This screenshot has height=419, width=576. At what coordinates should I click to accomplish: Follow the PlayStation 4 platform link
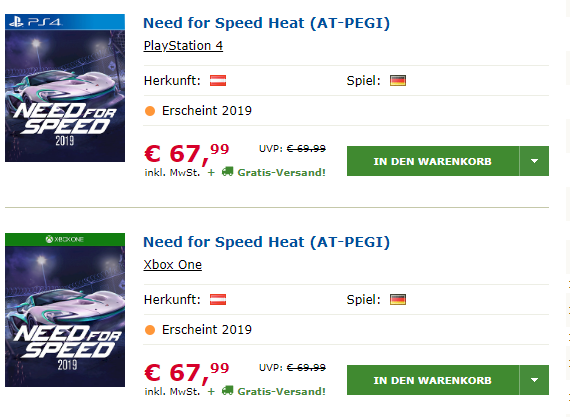click(x=183, y=46)
